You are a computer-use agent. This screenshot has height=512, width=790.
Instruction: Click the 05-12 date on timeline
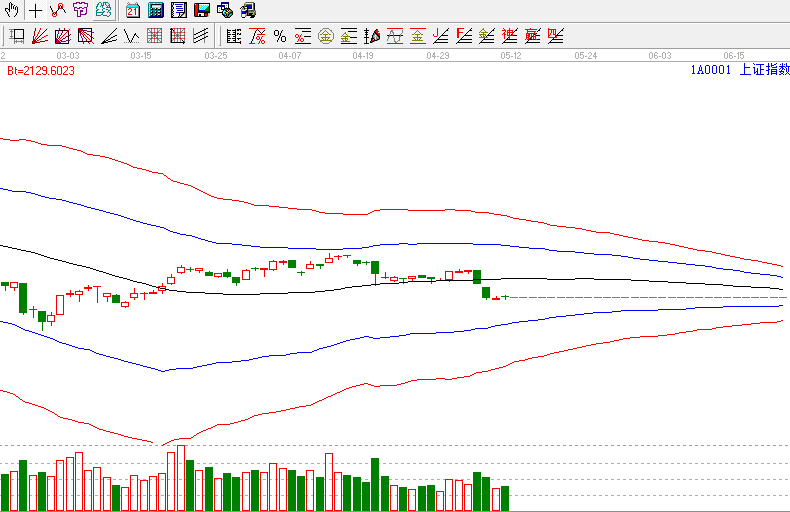511,56
